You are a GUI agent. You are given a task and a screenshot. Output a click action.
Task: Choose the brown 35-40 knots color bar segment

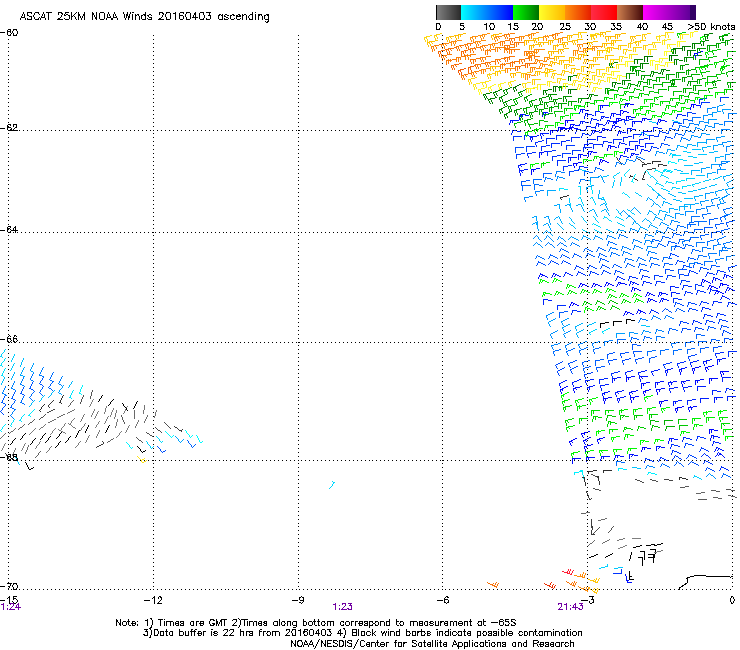tap(630, 12)
